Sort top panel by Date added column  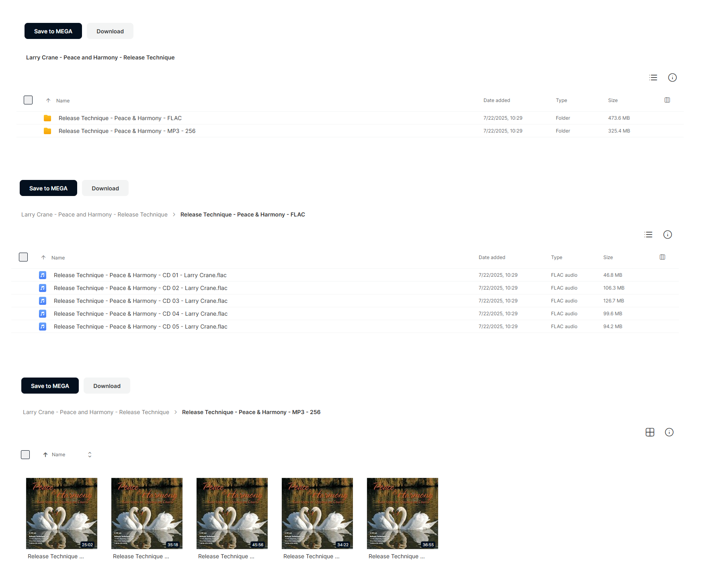pos(497,100)
